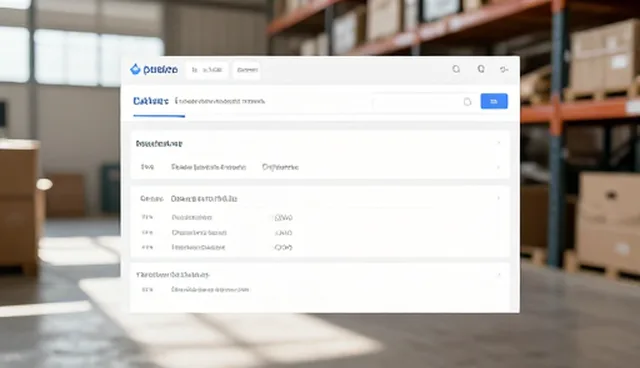Toggle the second card's header chevron
Viewport: 640px width, 368px height.
498,198
